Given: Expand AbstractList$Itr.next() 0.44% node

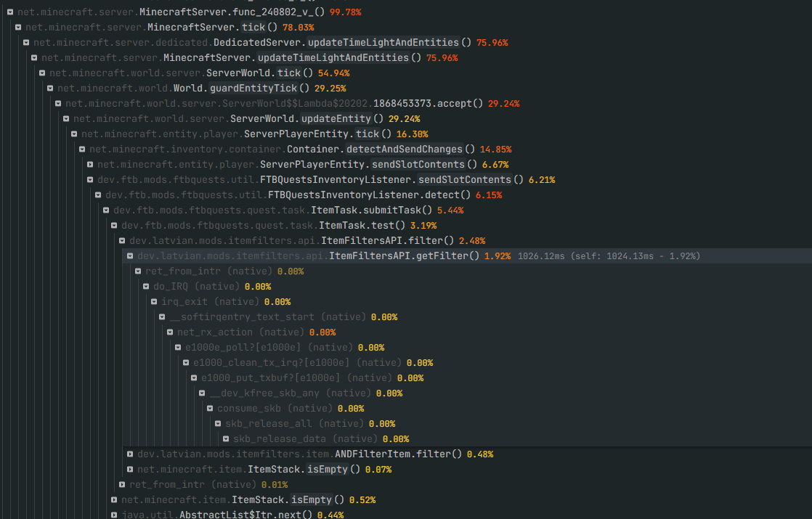Looking at the screenshot, I should click(114, 515).
